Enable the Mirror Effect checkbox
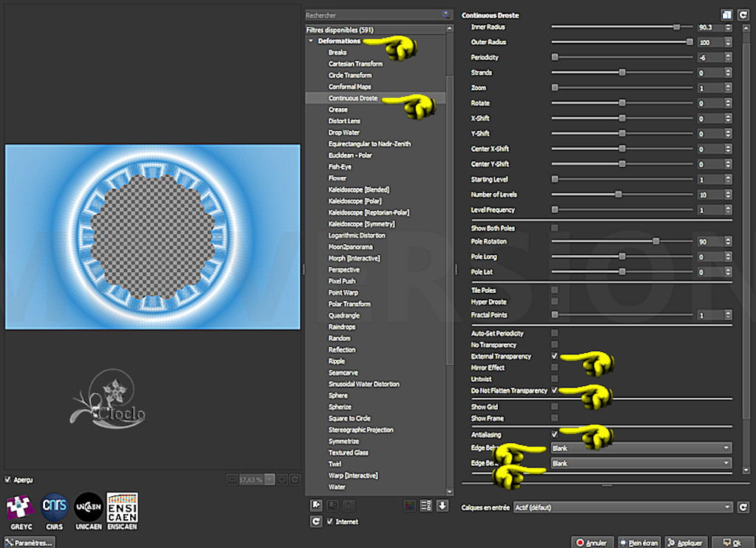The width and height of the screenshot is (756, 548). (x=554, y=368)
